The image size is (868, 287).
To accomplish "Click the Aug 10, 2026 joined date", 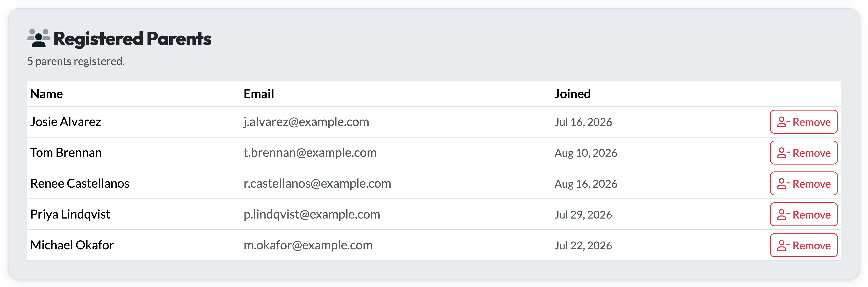I will point(586,153).
